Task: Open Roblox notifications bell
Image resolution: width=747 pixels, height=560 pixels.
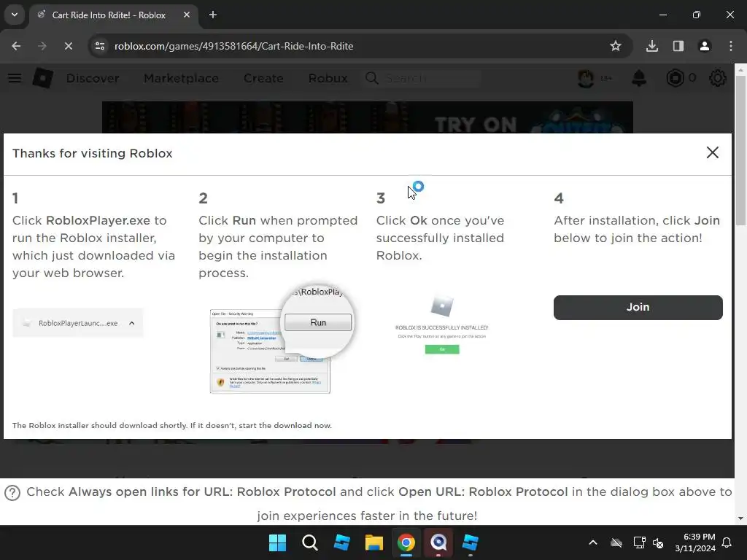Action: 639,78
